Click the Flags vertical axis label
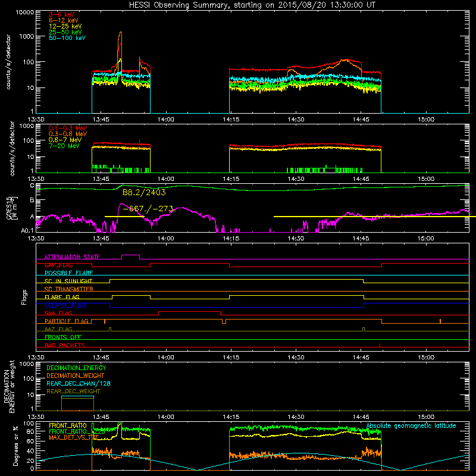Viewport: 476px width, 476px height. (x=24, y=297)
